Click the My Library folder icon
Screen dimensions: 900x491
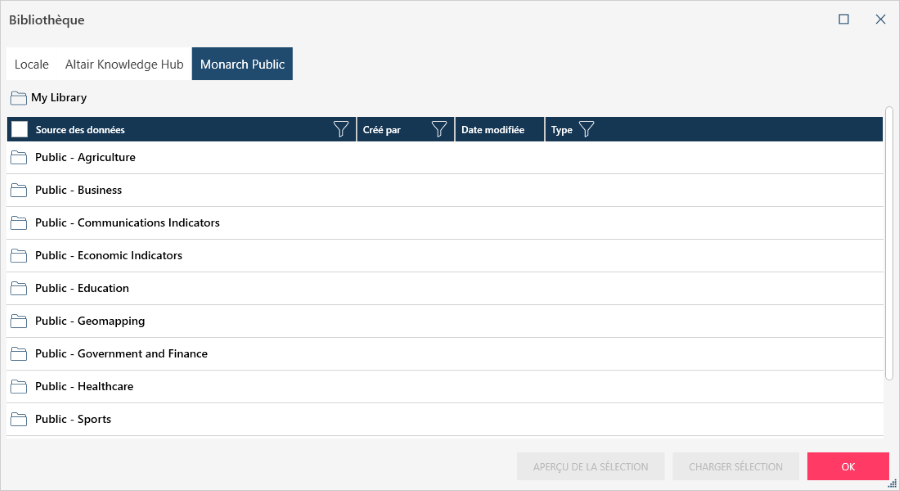pos(18,98)
